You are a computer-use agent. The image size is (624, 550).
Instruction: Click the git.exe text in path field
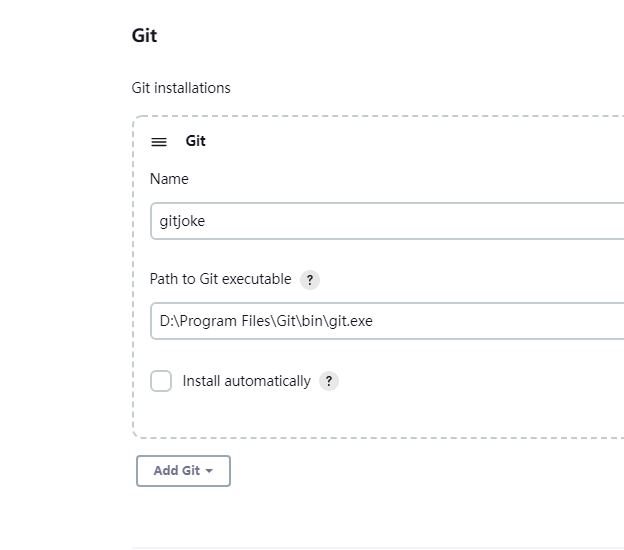coord(350,321)
